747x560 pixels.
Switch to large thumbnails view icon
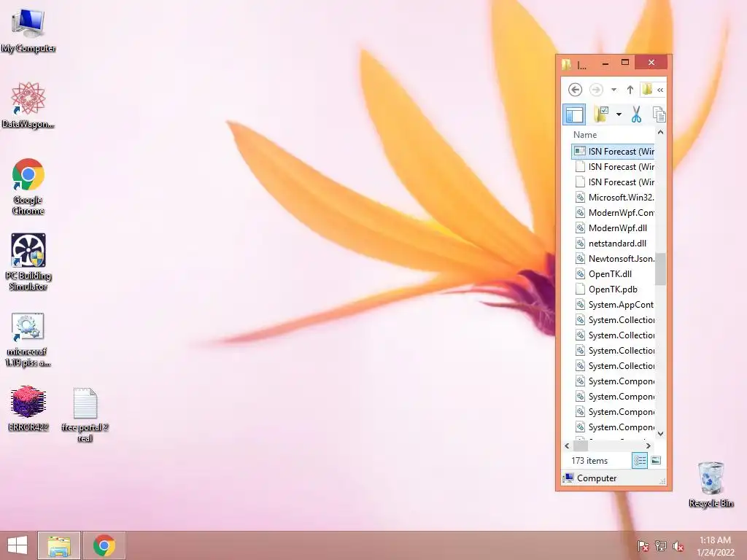pyautogui.click(x=656, y=460)
